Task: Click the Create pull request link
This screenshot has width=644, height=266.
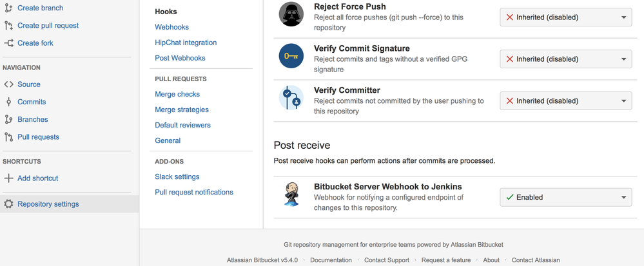Action: pyautogui.click(x=48, y=26)
